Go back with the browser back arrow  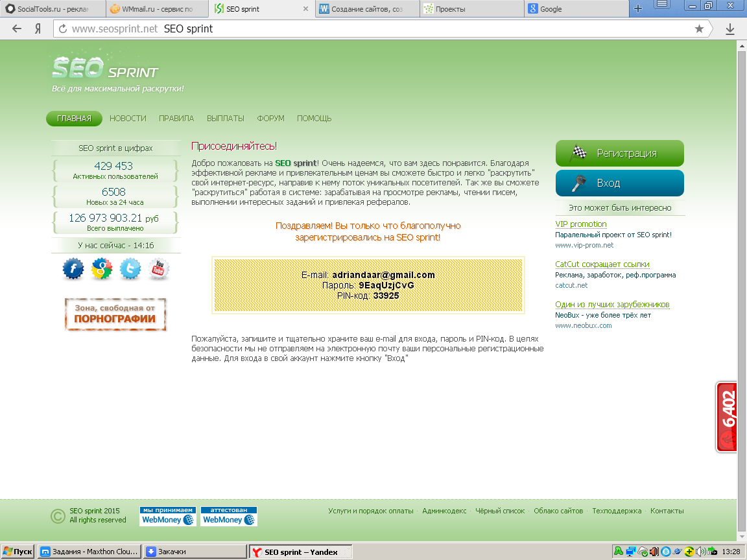[17, 29]
